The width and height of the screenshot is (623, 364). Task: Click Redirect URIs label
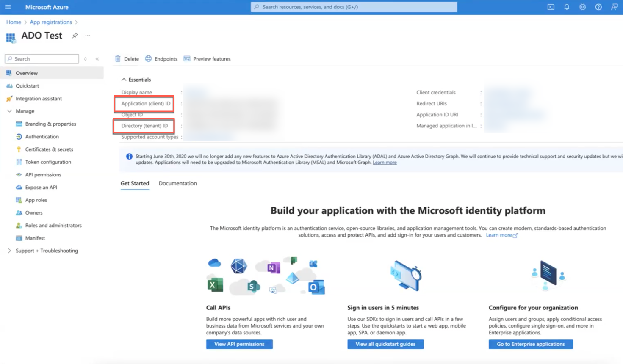[431, 103]
